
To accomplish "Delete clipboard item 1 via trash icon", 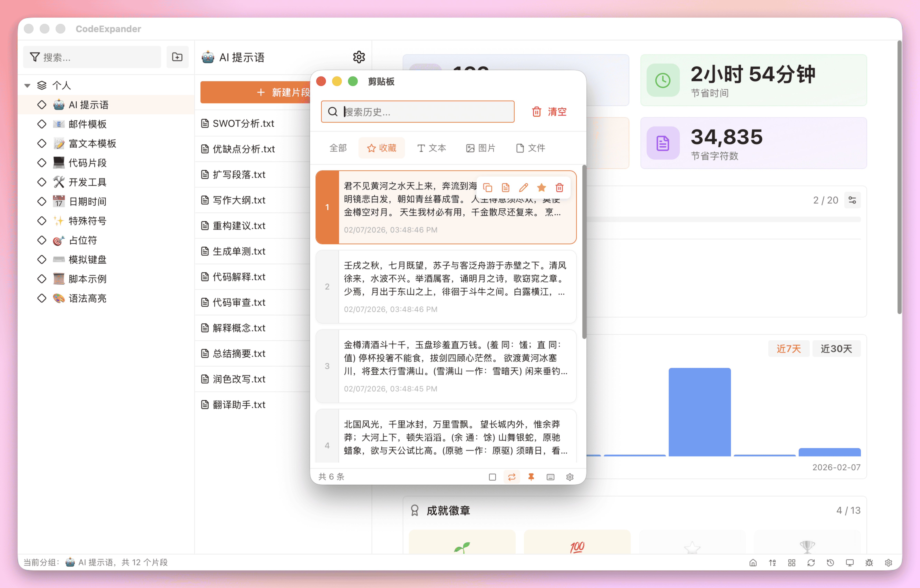I will click(x=559, y=187).
